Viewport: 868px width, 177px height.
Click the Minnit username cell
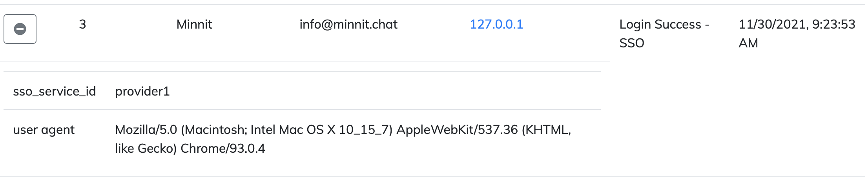(x=194, y=24)
